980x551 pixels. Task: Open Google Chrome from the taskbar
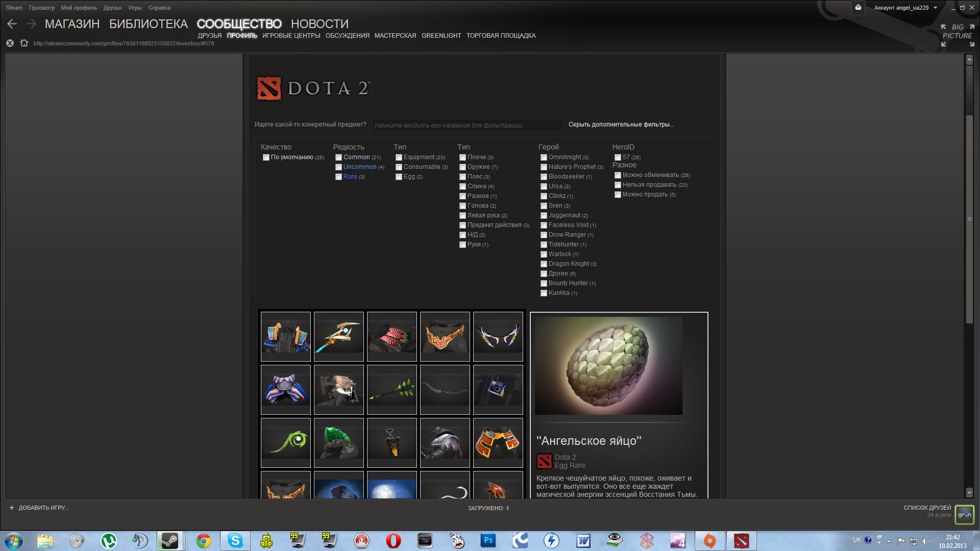coord(203,541)
